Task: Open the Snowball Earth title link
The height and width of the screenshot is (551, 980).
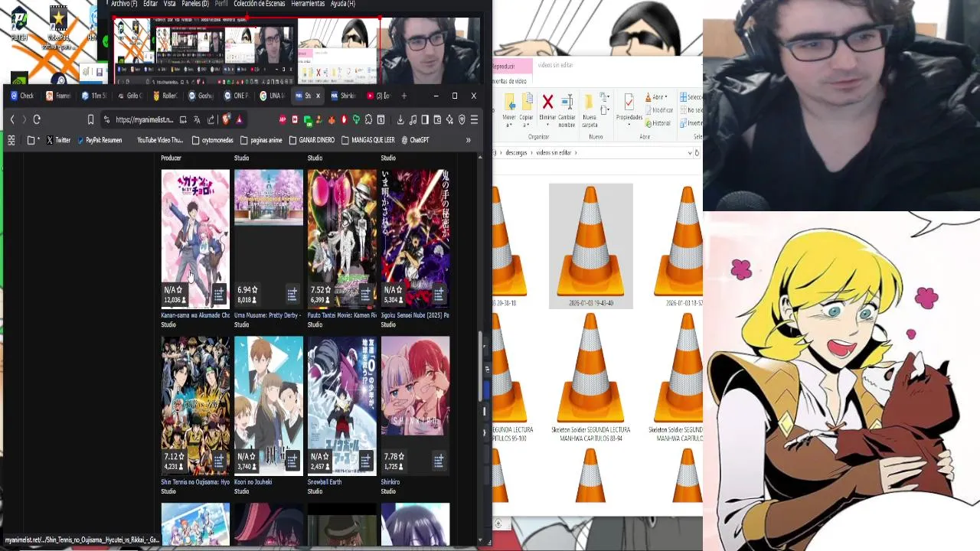Action: (x=325, y=482)
